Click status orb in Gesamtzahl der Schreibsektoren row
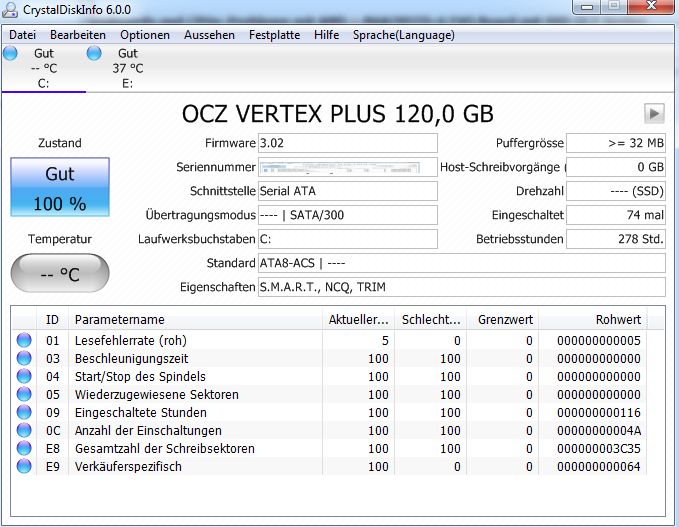 (24, 448)
